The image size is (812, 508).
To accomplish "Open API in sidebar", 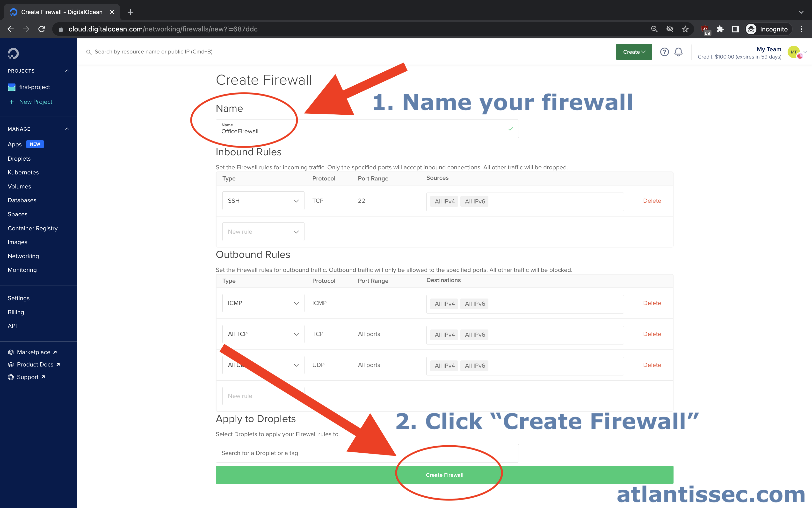I will point(12,326).
